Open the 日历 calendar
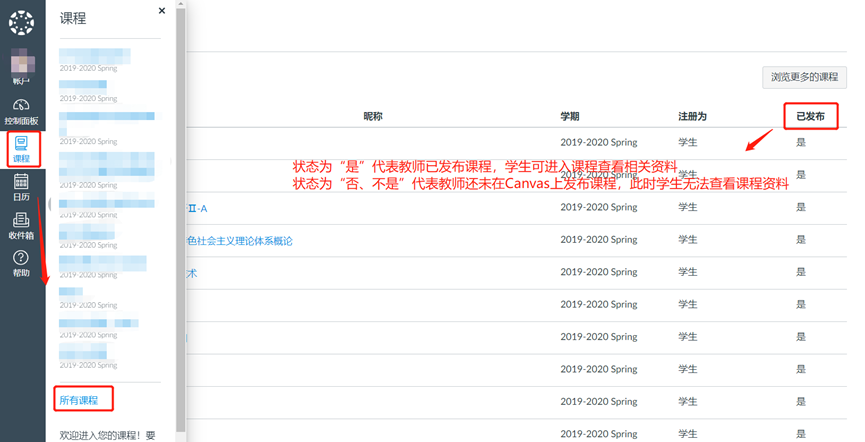 (x=22, y=187)
